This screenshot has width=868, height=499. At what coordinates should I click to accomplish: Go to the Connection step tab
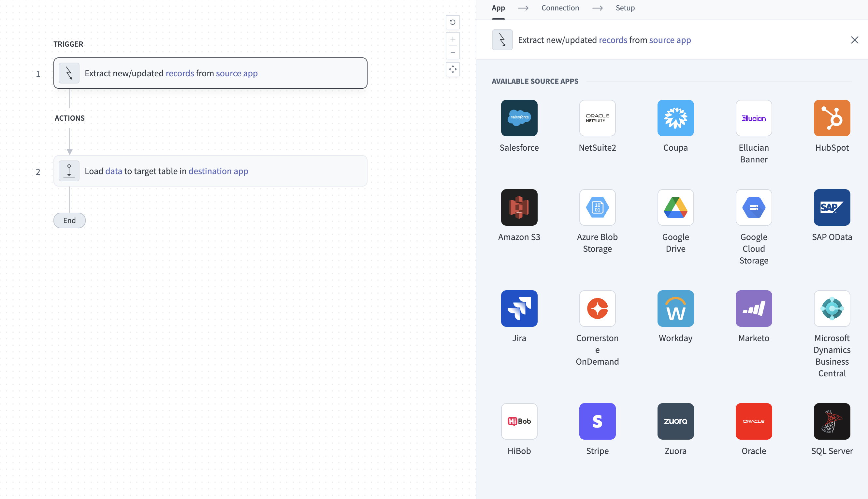(560, 8)
